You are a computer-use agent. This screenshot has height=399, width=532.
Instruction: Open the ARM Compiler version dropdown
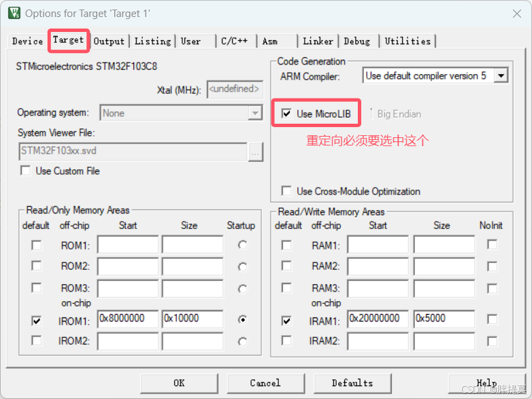[x=435, y=75]
